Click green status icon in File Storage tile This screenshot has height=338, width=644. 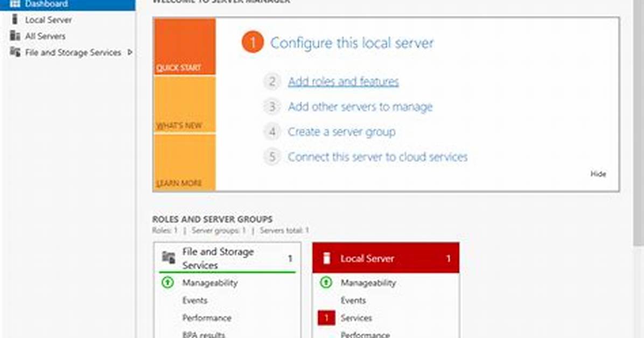[167, 283]
